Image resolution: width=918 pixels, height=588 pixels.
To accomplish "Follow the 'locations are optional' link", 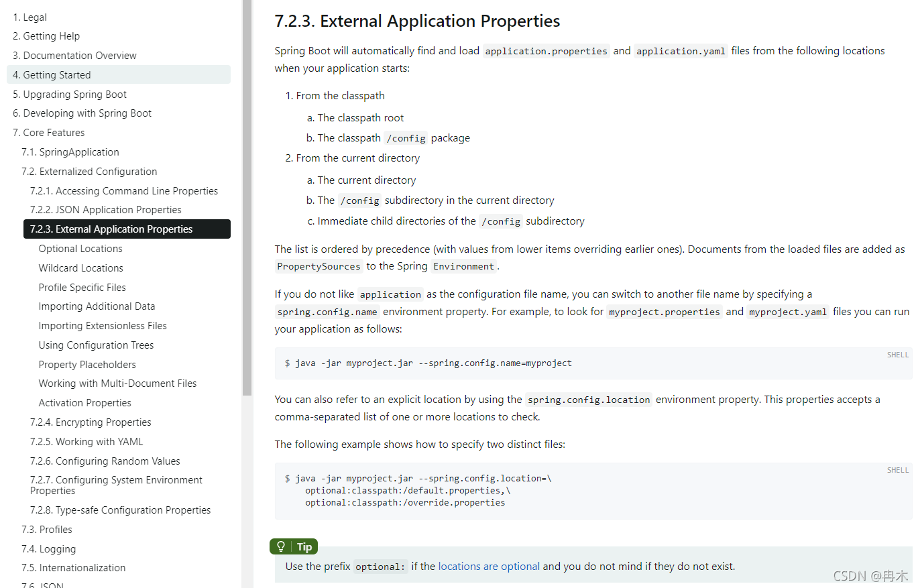I will pos(489,566).
